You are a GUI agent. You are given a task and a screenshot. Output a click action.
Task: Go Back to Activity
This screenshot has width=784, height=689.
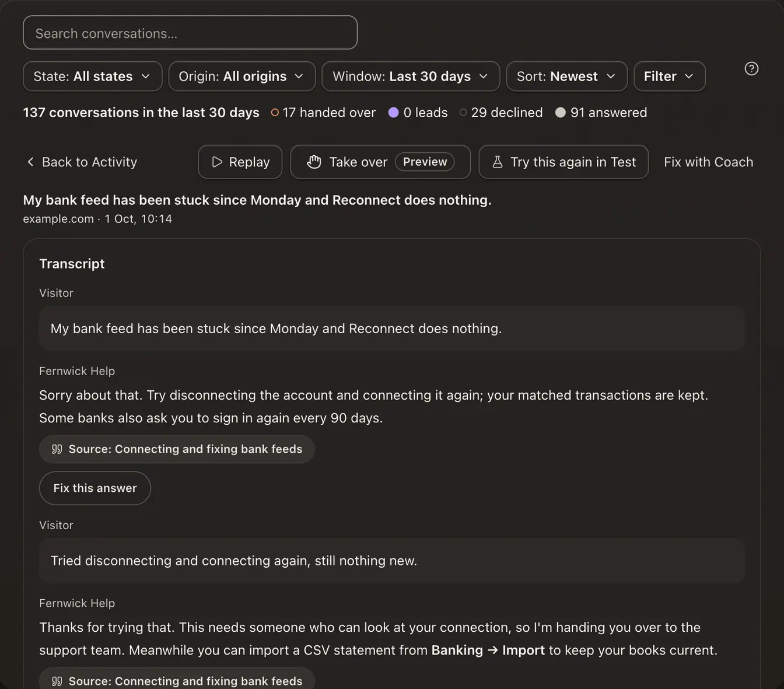82,162
